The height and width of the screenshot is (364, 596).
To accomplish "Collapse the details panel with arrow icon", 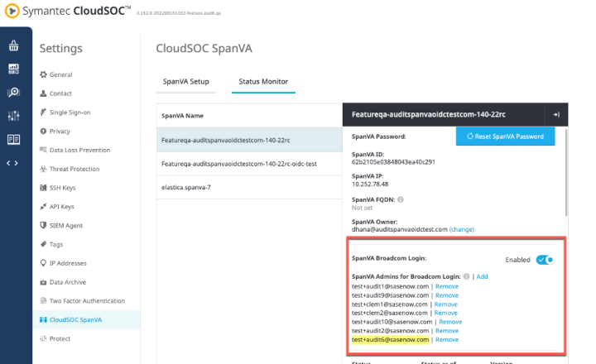I will [x=556, y=114].
